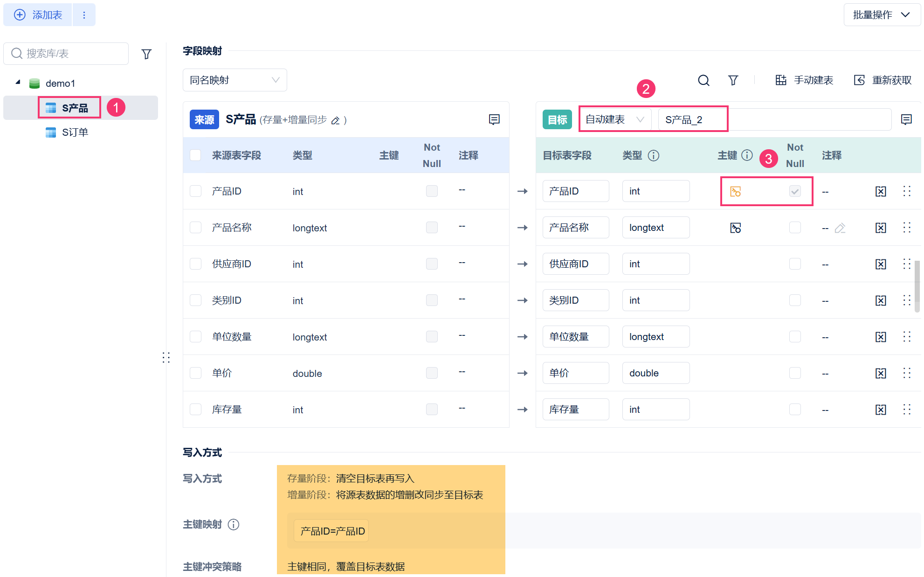Click filter icon next to 搜索库/表 box
The height and width of the screenshot is (577, 924).
(146, 54)
